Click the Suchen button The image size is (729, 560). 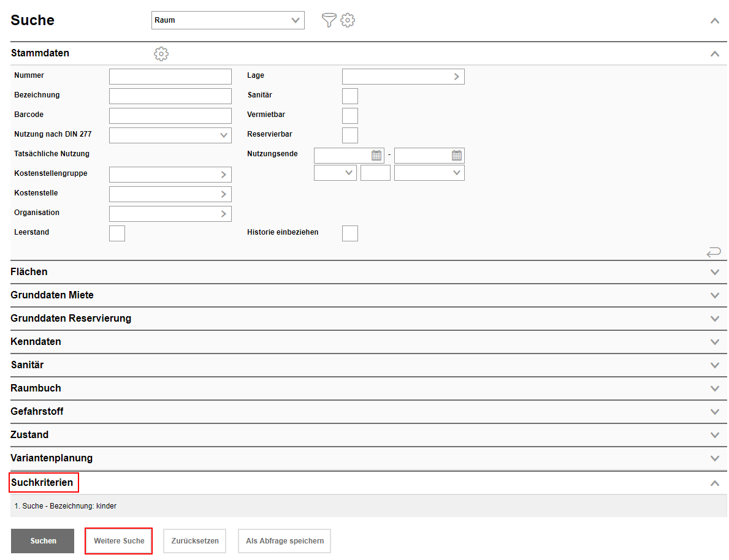pos(43,541)
